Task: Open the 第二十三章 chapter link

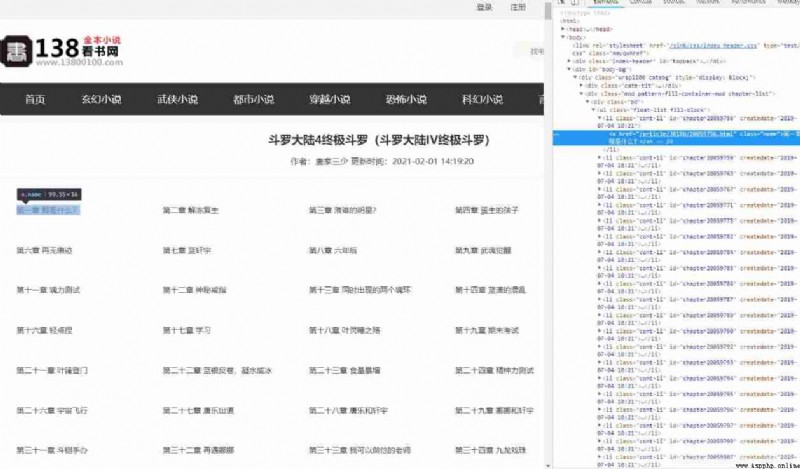Action: (x=344, y=371)
